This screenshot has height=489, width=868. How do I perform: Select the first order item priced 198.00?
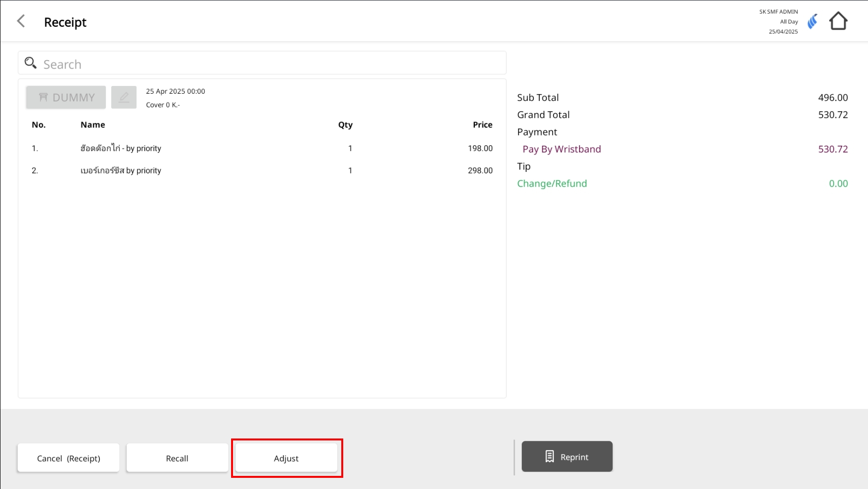pos(262,149)
